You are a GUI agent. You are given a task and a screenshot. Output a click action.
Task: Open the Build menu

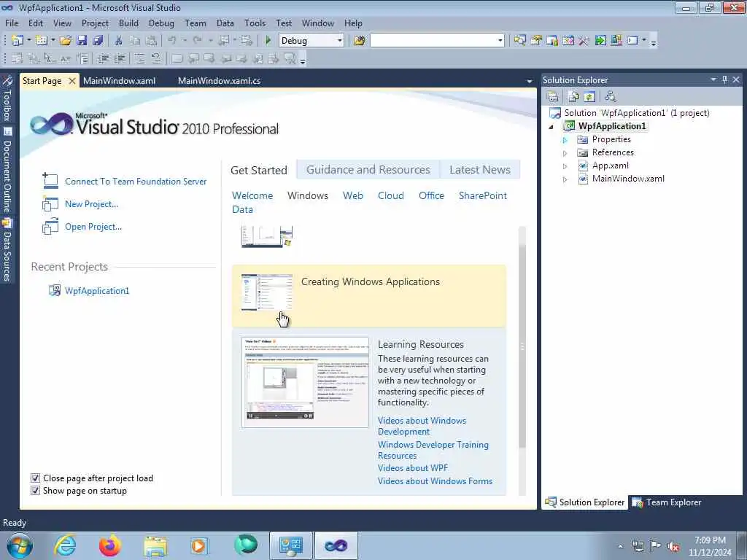pos(128,23)
